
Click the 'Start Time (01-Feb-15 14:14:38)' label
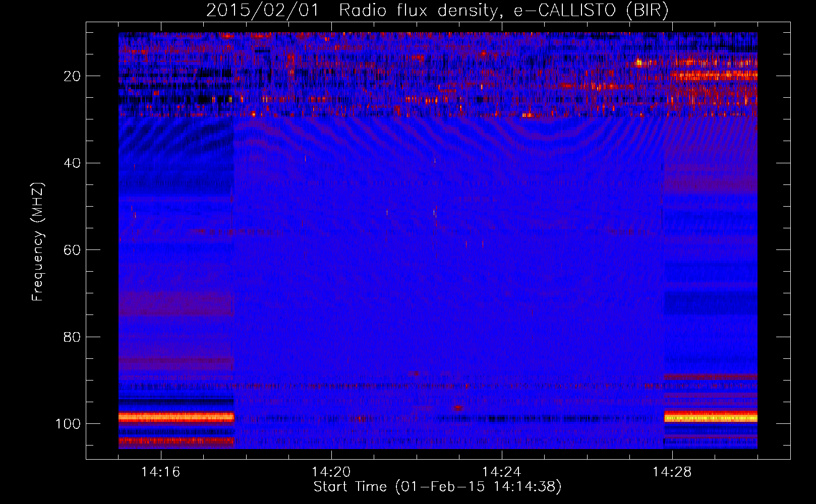point(437,487)
